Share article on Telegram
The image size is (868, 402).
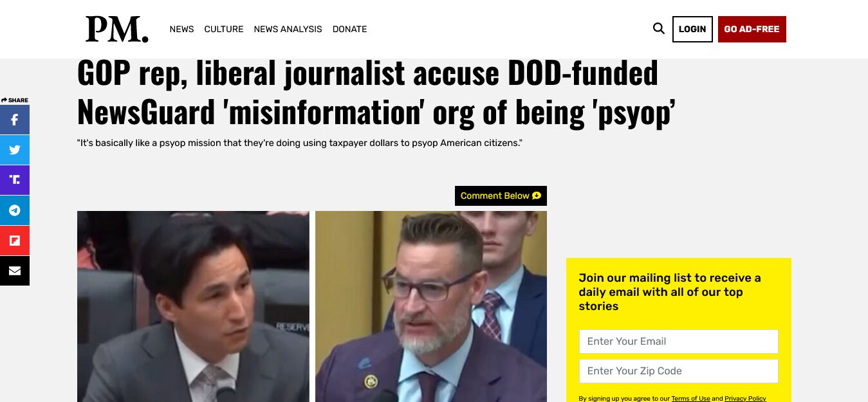(14, 210)
